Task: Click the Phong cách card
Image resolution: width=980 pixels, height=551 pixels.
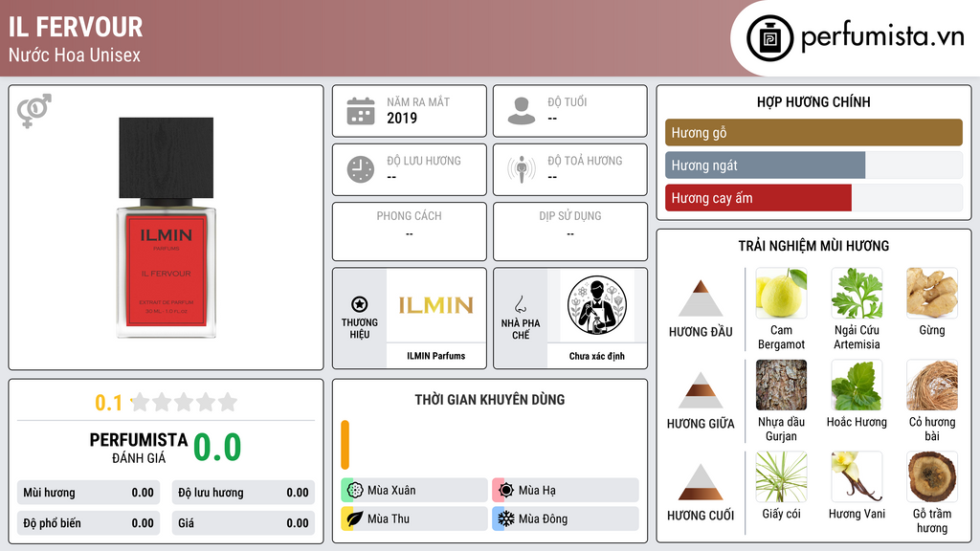Action: coord(410,231)
